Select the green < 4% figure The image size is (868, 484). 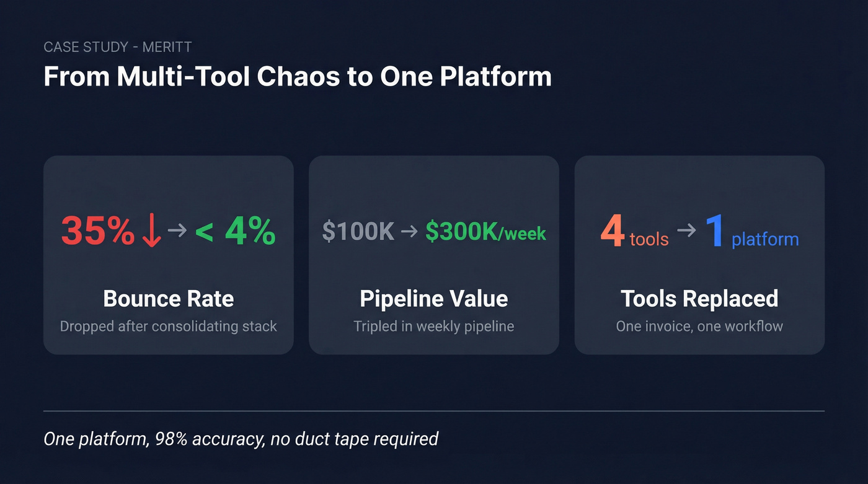235,231
